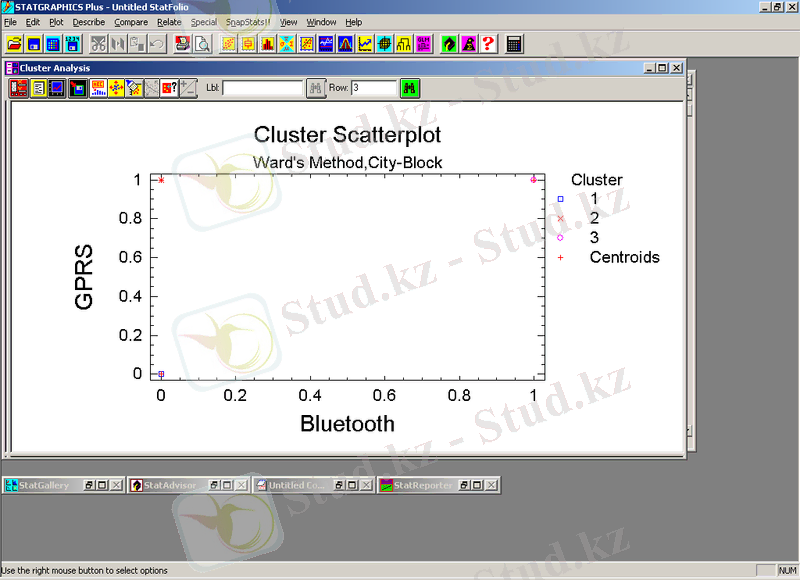
Task: Open the SnapStats!! menu
Action: (248, 22)
